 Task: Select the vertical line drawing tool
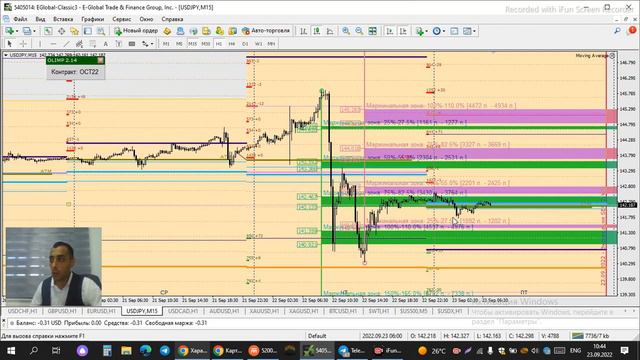[x=40, y=44]
